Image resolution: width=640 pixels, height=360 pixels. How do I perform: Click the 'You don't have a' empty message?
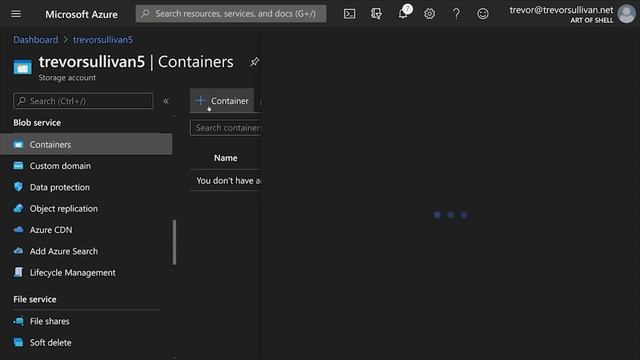pos(229,180)
